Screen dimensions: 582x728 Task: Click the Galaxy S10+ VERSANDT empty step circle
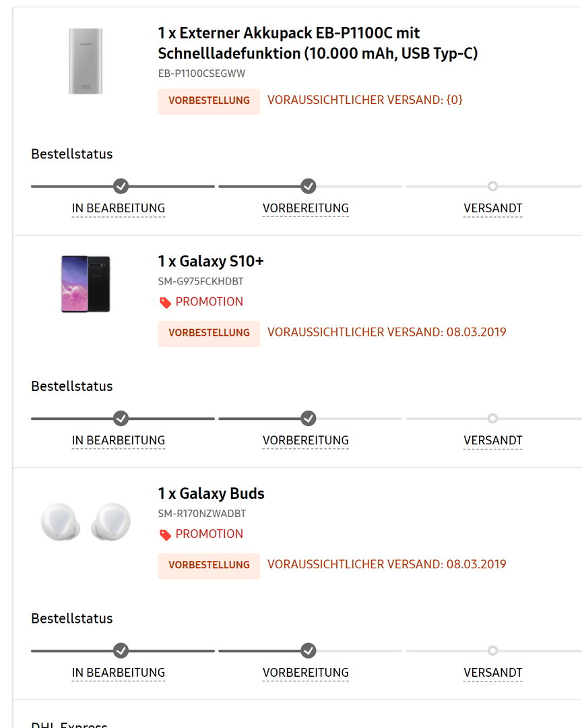click(493, 419)
